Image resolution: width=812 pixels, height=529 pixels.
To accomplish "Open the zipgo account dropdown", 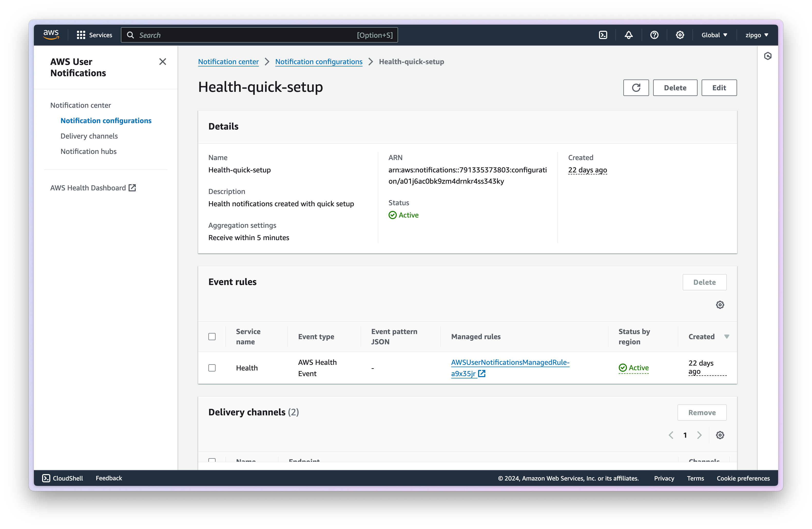I will 756,35.
